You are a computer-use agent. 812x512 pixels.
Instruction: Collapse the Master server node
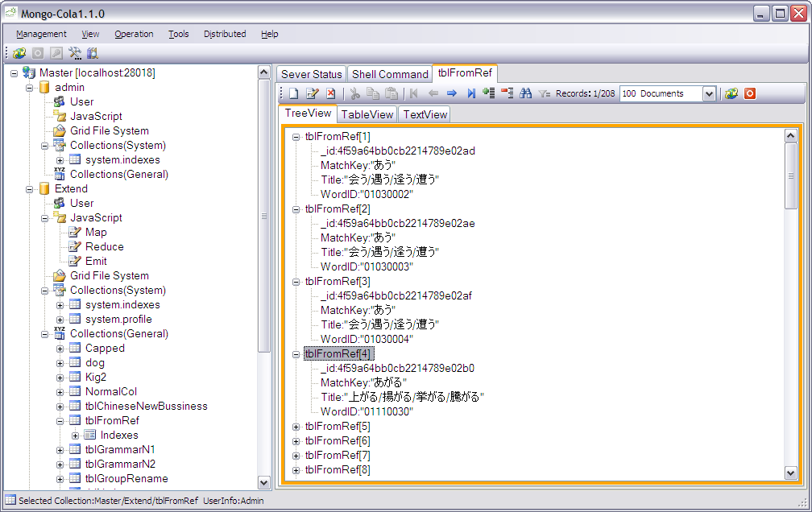point(14,73)
